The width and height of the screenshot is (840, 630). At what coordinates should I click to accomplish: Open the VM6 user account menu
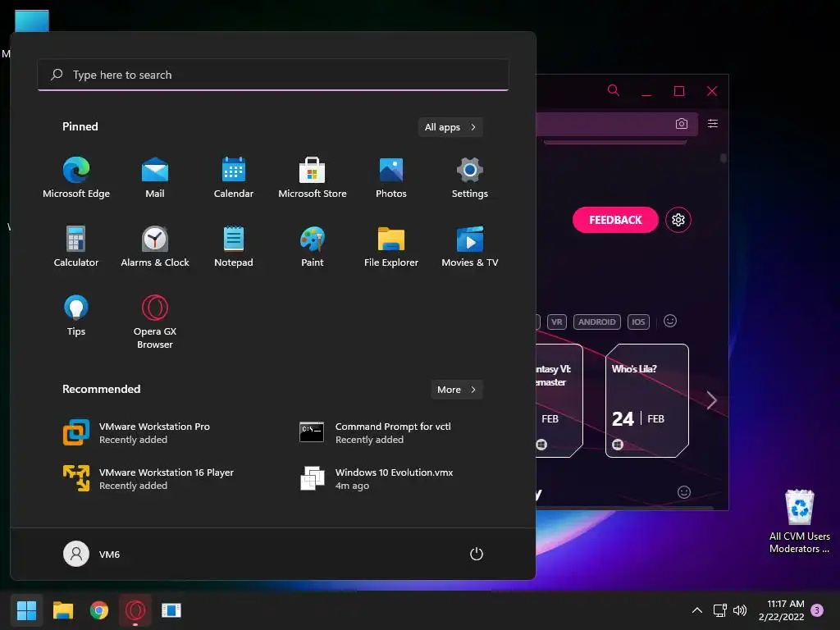click(x=92, y=554)
